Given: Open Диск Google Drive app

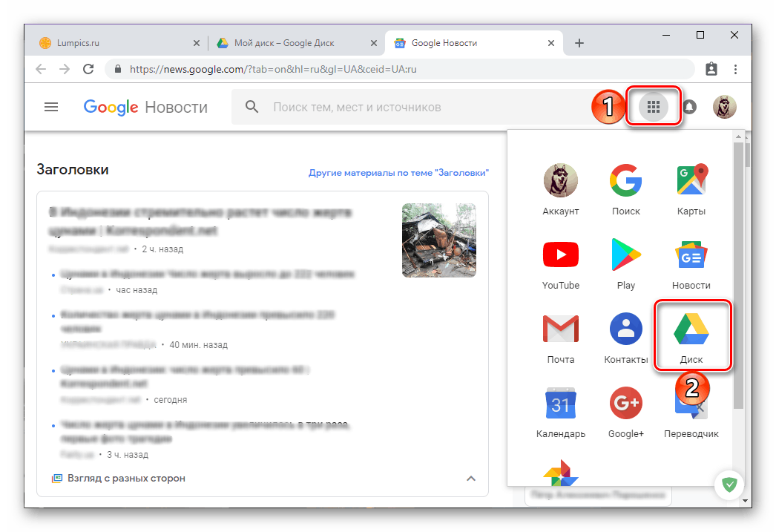Looking at the screenshot, I should 691,338.
